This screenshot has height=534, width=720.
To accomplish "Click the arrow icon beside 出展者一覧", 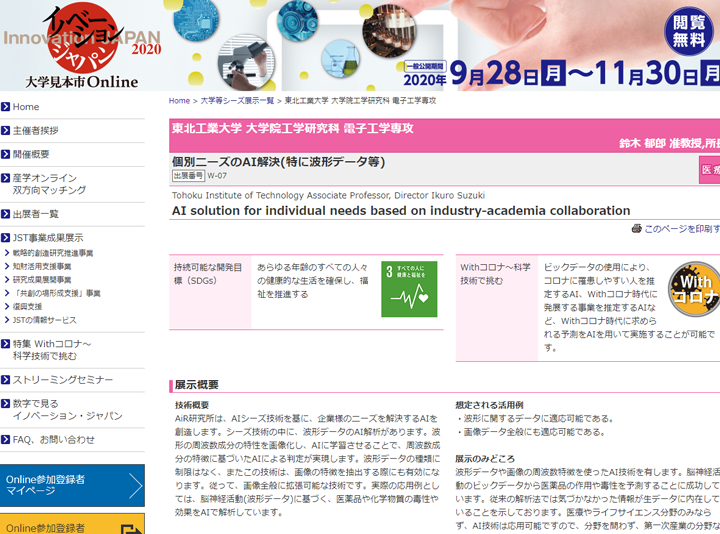I will click(x=6, y=214).
